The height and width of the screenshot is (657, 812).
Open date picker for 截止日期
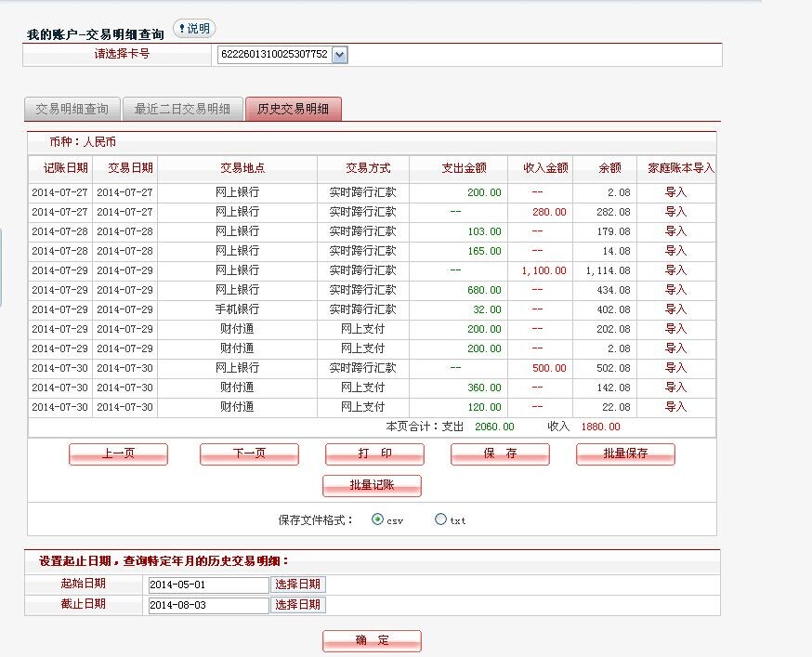298,605
